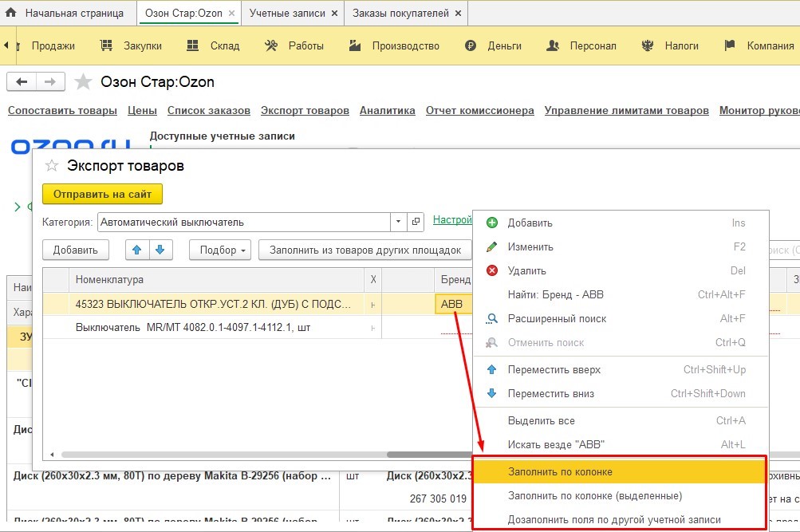Choose Расширенный поиск in the context menu
This screenshot has height=532, width=800.
coord(621,319)
